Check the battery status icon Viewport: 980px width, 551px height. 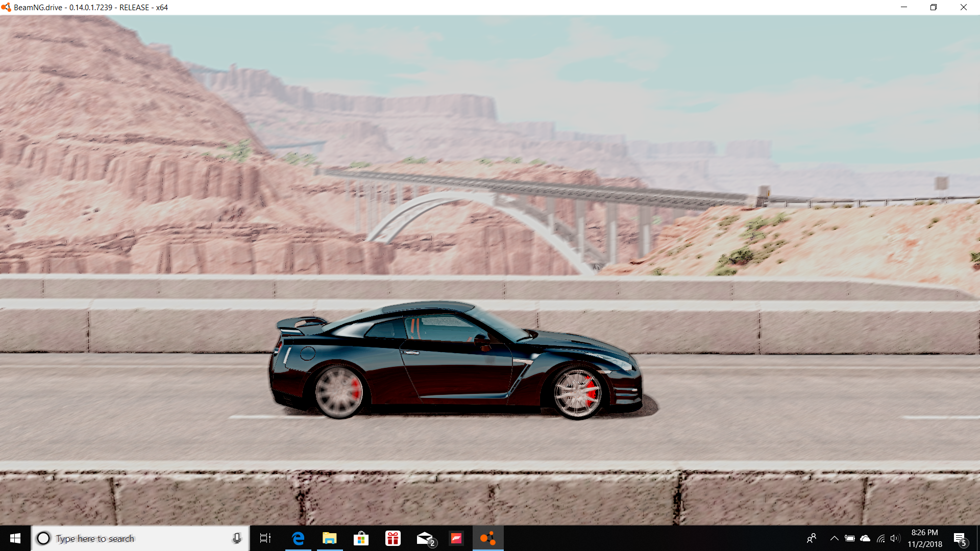click(x=850, y=538)
